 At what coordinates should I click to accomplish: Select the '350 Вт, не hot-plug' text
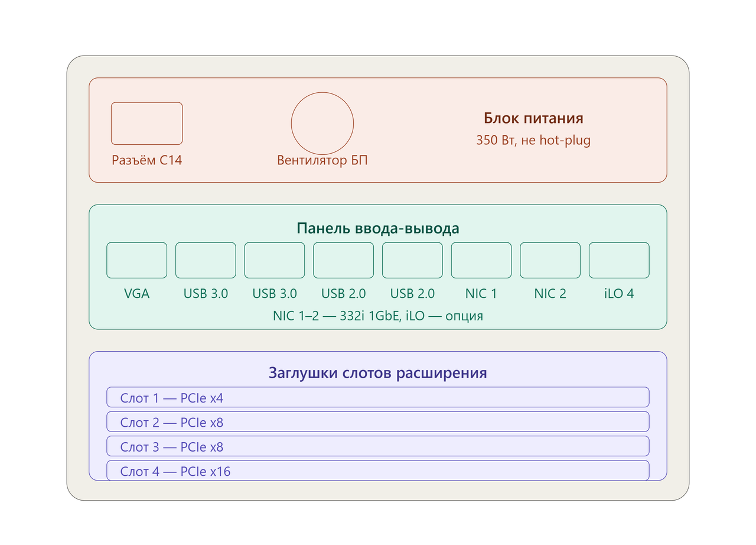(x=533, y=141)
